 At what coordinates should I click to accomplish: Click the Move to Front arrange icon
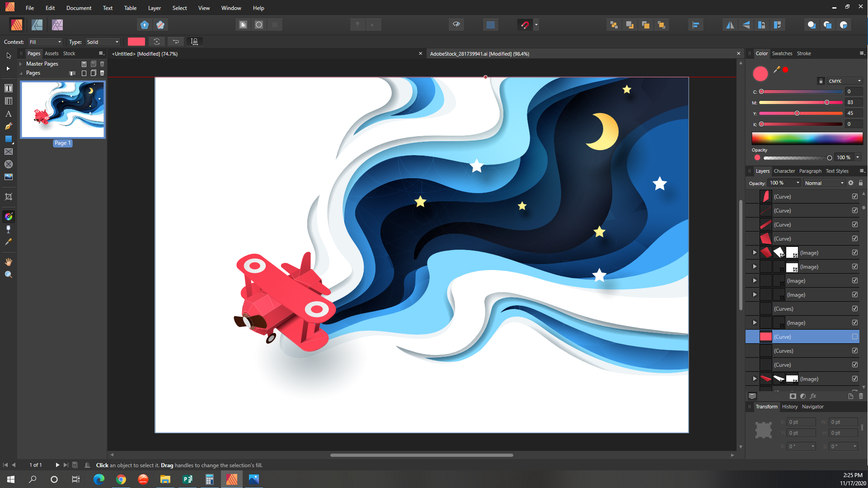[662, 25]
